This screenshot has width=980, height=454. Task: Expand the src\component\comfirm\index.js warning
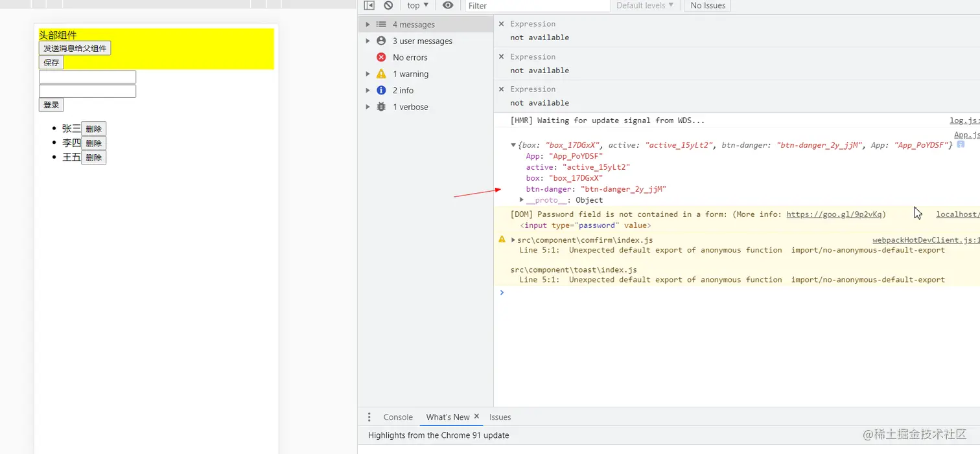click(514, 240)
